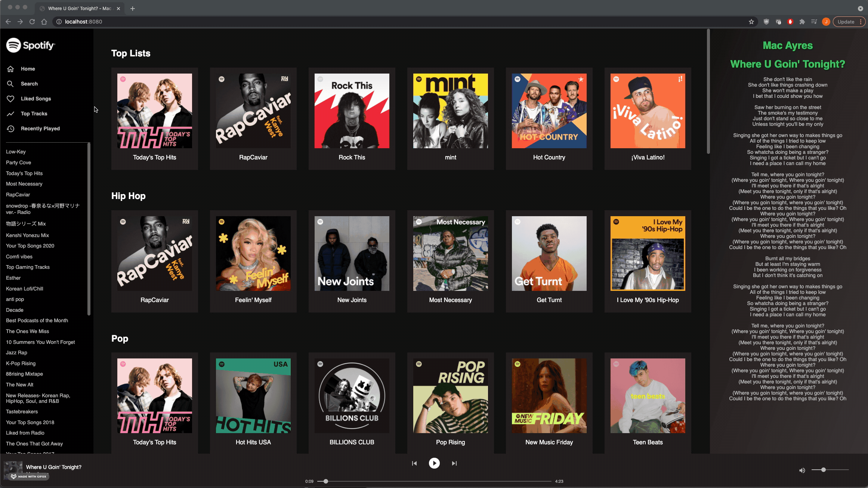Open the mint playlist card
This screenshot has height=488, width=868.
pos(451,119)
